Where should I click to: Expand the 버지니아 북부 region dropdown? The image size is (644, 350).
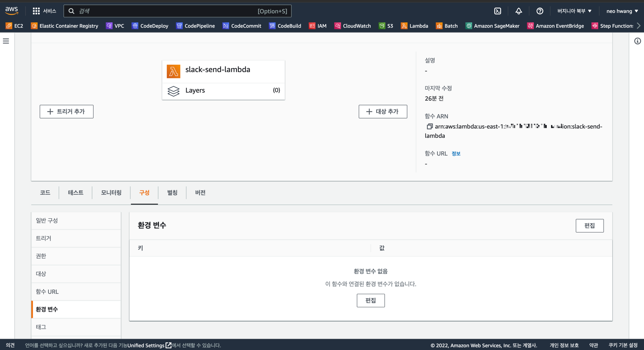(x=574, y=11)
